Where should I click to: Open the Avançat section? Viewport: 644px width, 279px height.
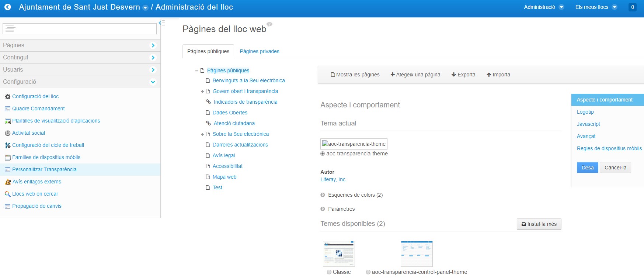pos(586,136)
